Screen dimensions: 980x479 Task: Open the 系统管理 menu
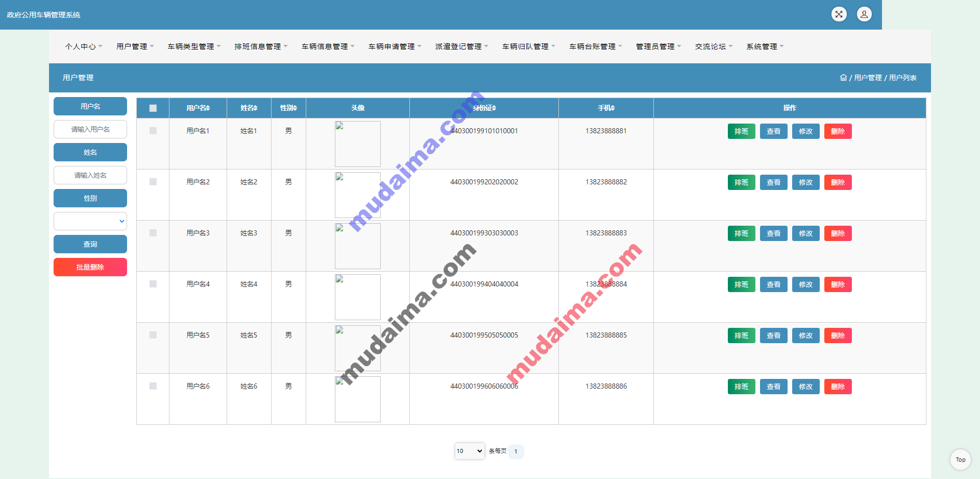pos(765,46)
